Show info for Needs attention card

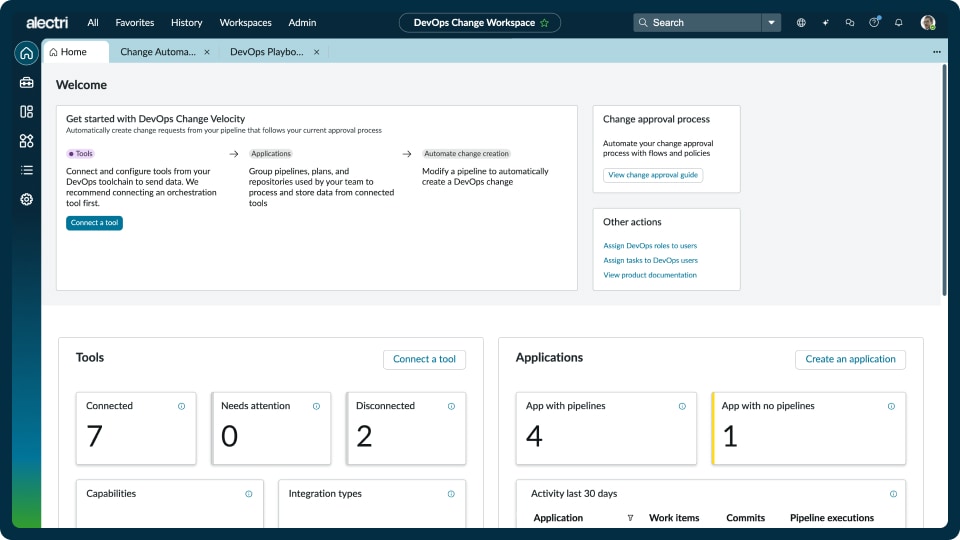click(x=317, y=406)
